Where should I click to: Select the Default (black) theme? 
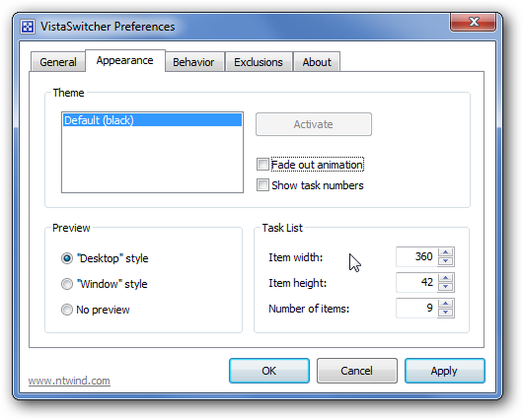[152, 120]
